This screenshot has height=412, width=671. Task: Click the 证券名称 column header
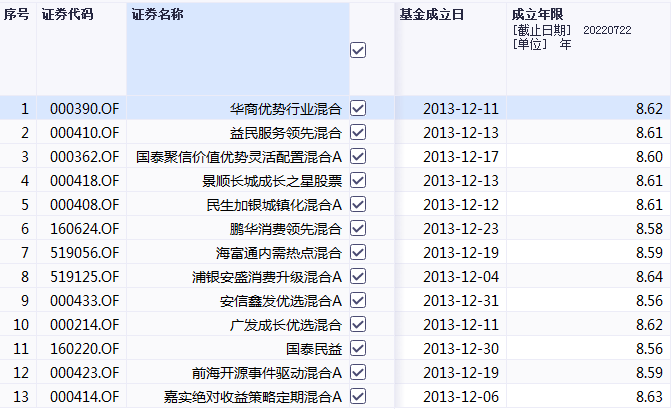[157, 15]
